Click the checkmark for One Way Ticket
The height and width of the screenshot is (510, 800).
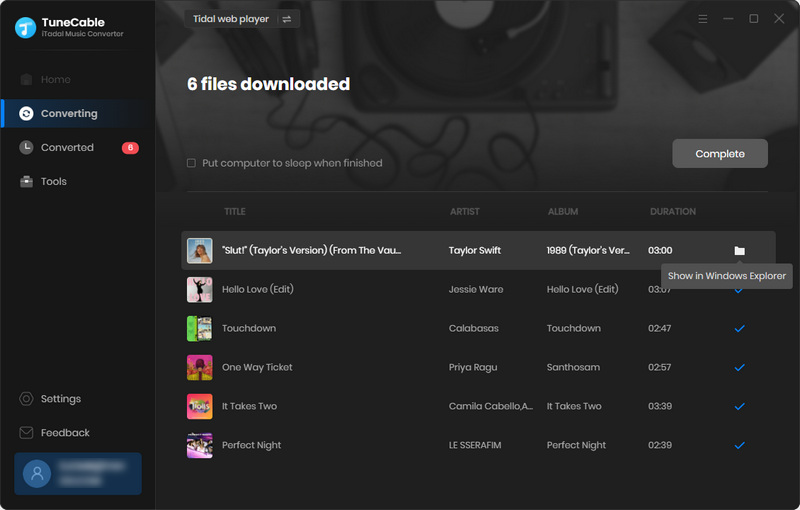(739, 367)
